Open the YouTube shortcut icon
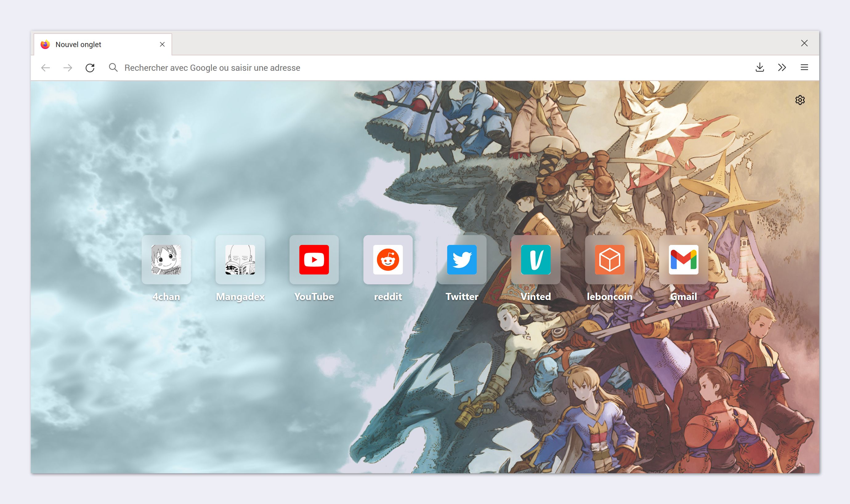 click(x=314, y=259)
